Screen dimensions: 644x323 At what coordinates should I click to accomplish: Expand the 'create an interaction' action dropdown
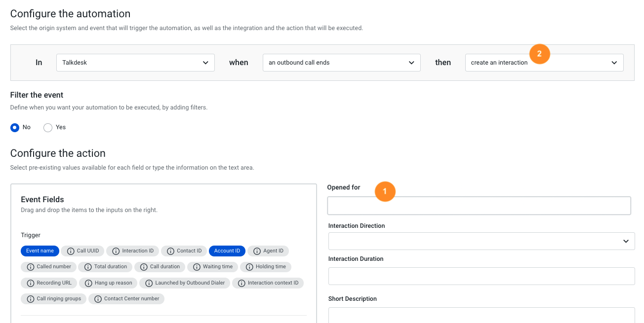[544, 63]
